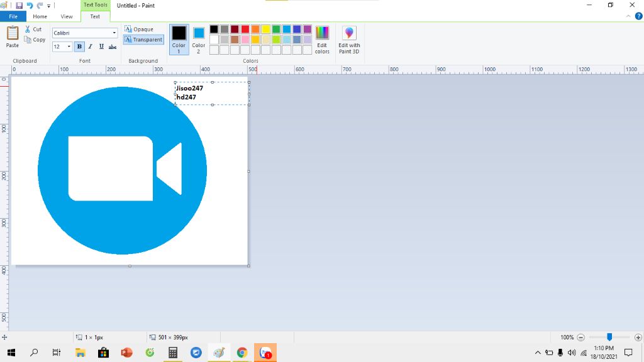Open the font size 12 dropdown
Viewport: 644px width, 362px height.
(69, 47)
